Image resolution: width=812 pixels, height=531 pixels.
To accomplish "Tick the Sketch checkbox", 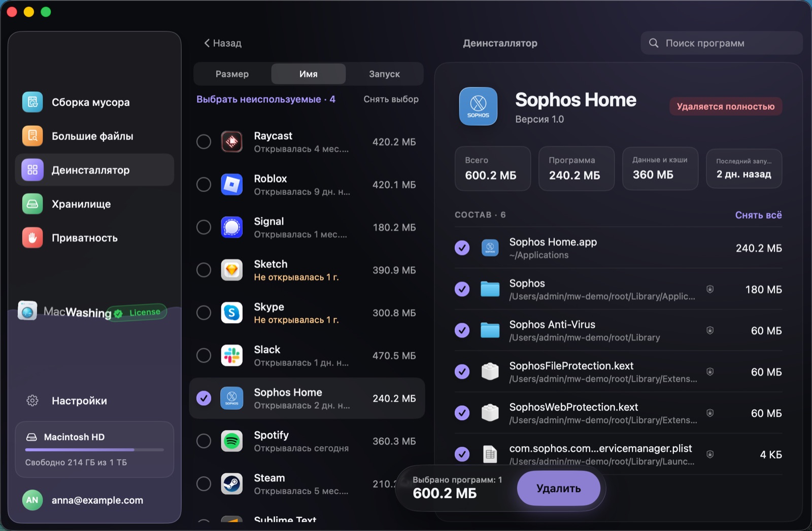I will point(204,270).
